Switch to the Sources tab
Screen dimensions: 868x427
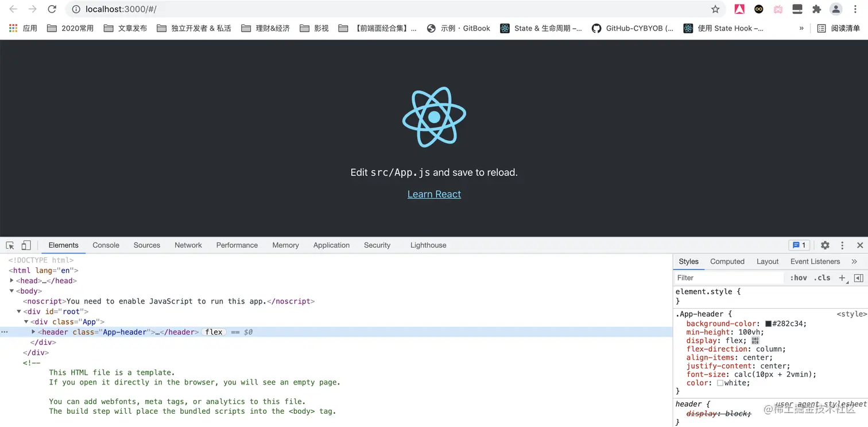pos(147,245)
